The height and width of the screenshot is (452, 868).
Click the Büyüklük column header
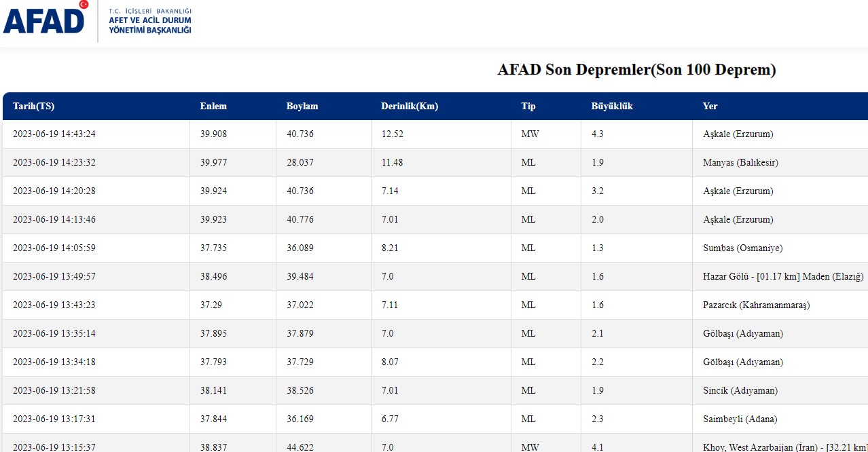click(x=612, y=107)
